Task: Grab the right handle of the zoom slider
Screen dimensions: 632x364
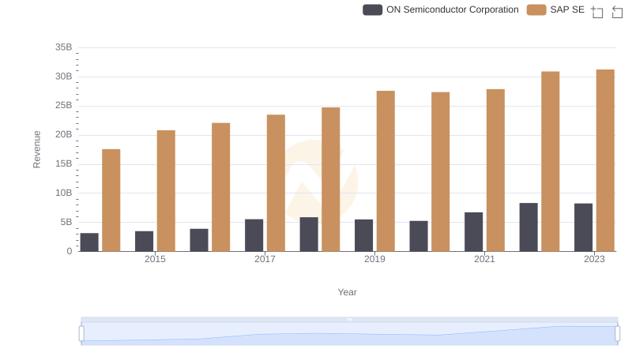Action: tap(618, 334)
